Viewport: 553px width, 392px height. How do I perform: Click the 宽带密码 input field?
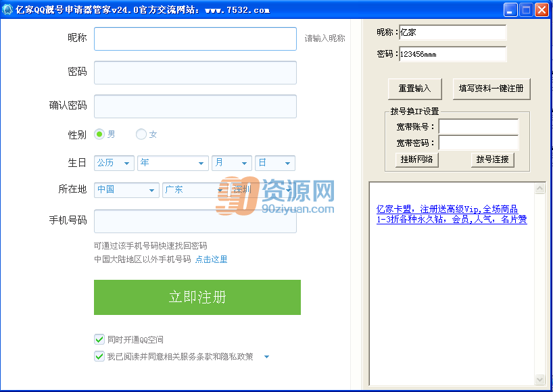tap(479, 143)
